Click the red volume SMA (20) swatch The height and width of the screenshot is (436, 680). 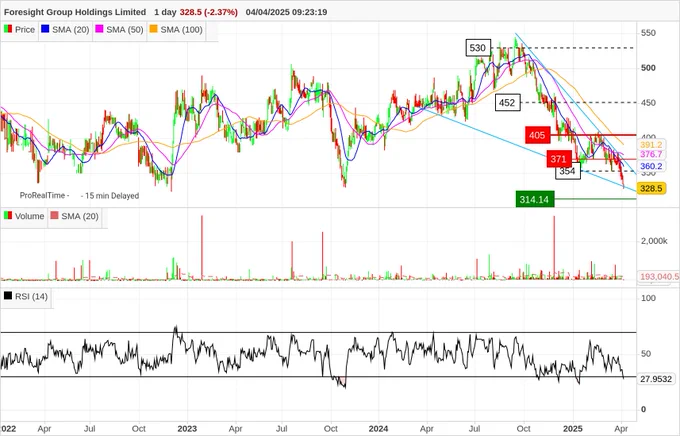54,215
